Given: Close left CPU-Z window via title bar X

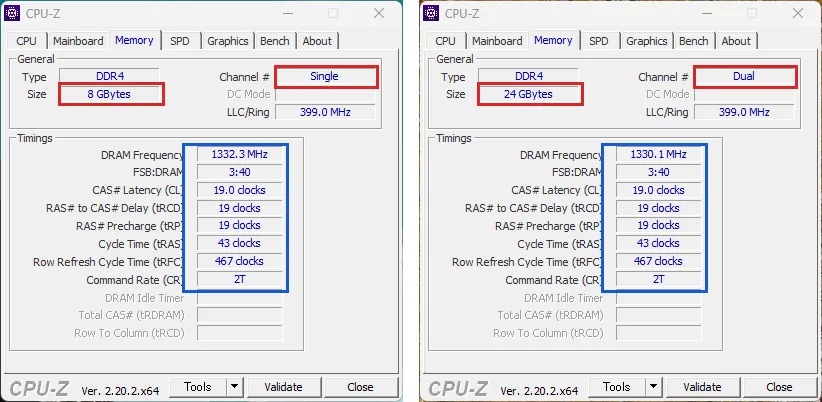Looking at the screenshot, I should 379,14.
